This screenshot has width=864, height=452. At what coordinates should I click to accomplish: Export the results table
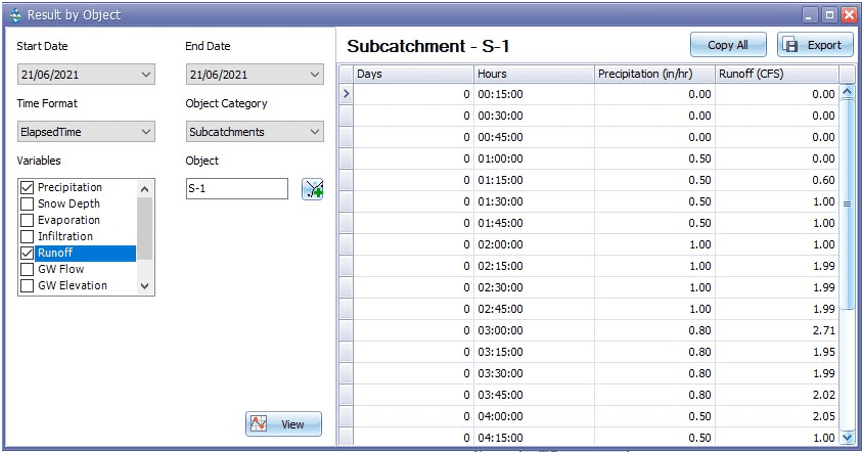pyautogui.click(x=815, y=45)
